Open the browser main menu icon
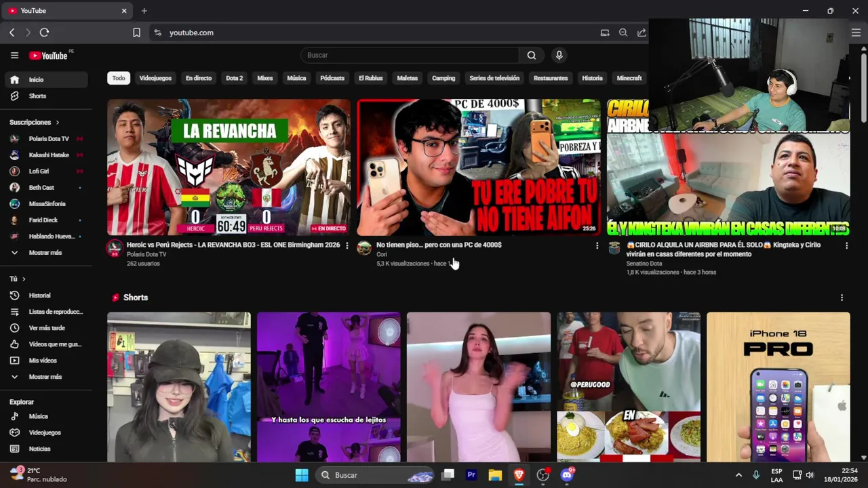 856,33
